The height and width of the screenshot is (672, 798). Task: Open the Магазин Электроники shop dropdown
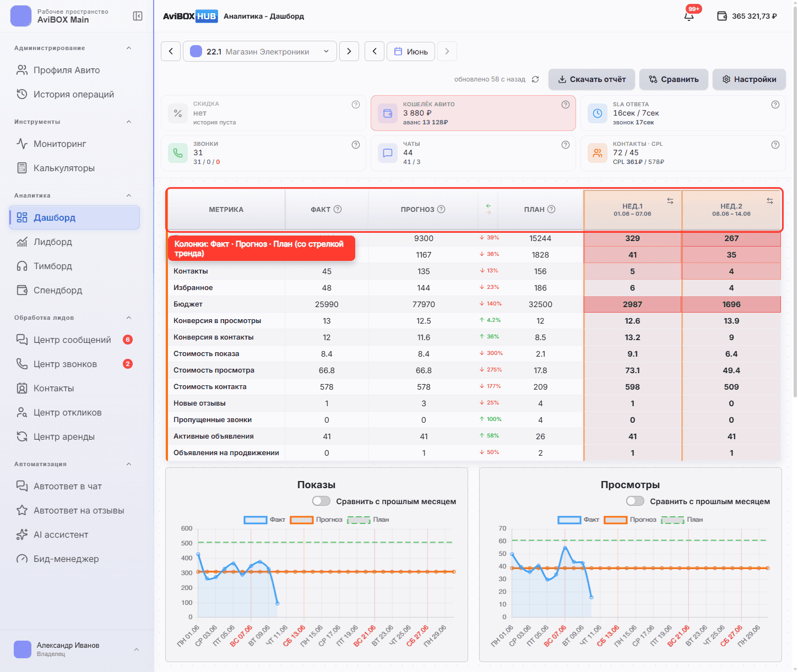260,51
